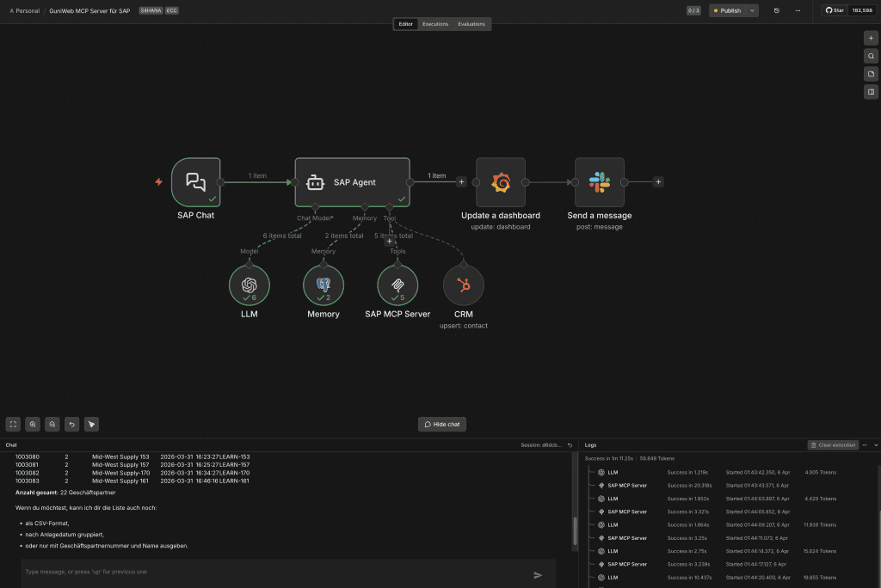The width and height of the screenshot is (881, 588).
Task: Click the workflow name GuniWeb MCP Server für SAP
Action: pyautogui.click(x=89, y=10)
